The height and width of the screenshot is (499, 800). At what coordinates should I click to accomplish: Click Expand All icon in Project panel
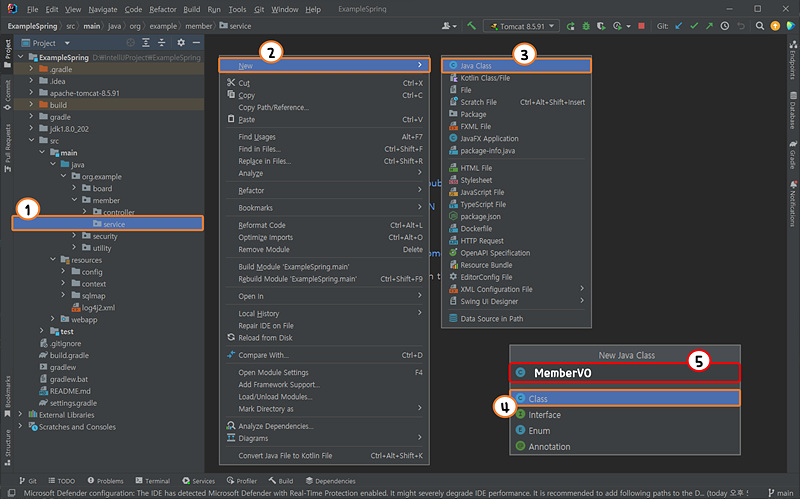(146, 43)
